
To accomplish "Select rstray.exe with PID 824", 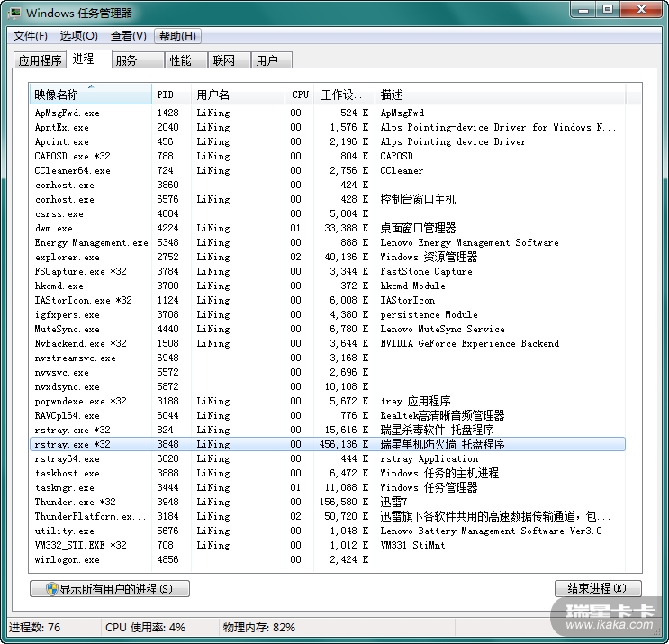I will (328, 430).
